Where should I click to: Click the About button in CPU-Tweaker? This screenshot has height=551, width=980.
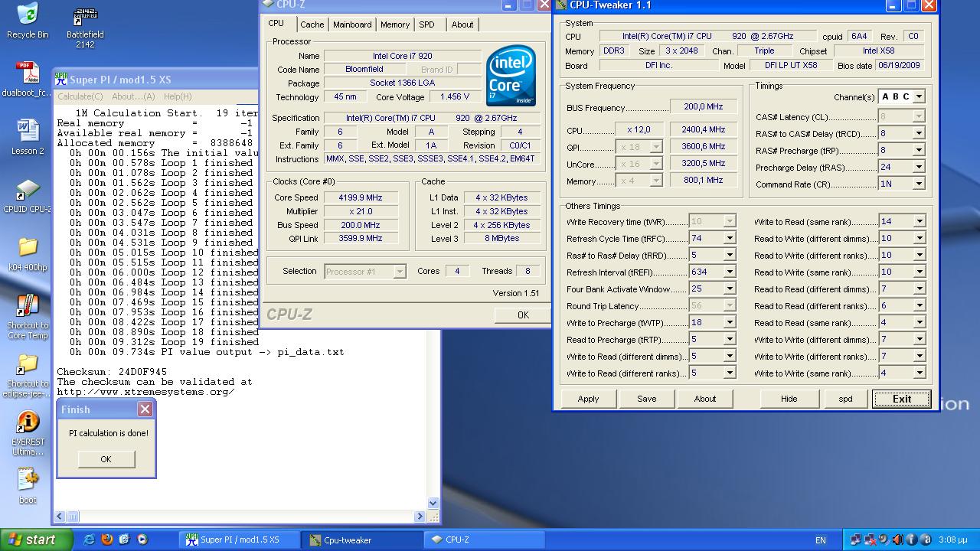704,399
